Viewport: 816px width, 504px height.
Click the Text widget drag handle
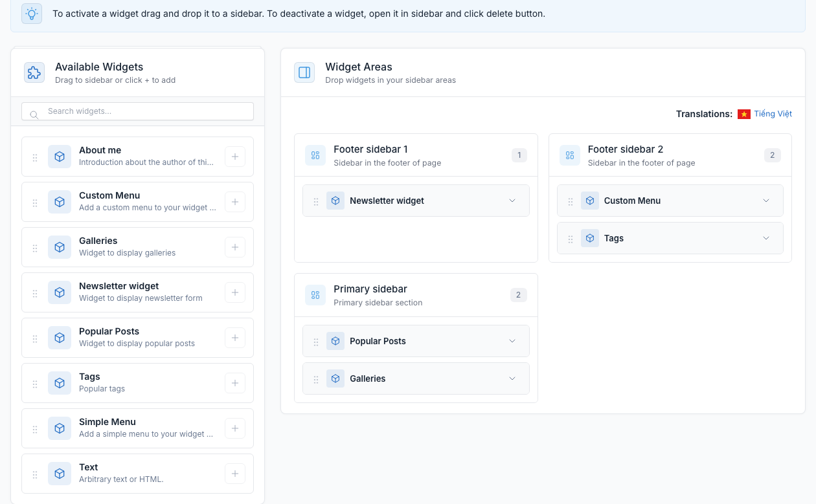[x=35, y=474]
